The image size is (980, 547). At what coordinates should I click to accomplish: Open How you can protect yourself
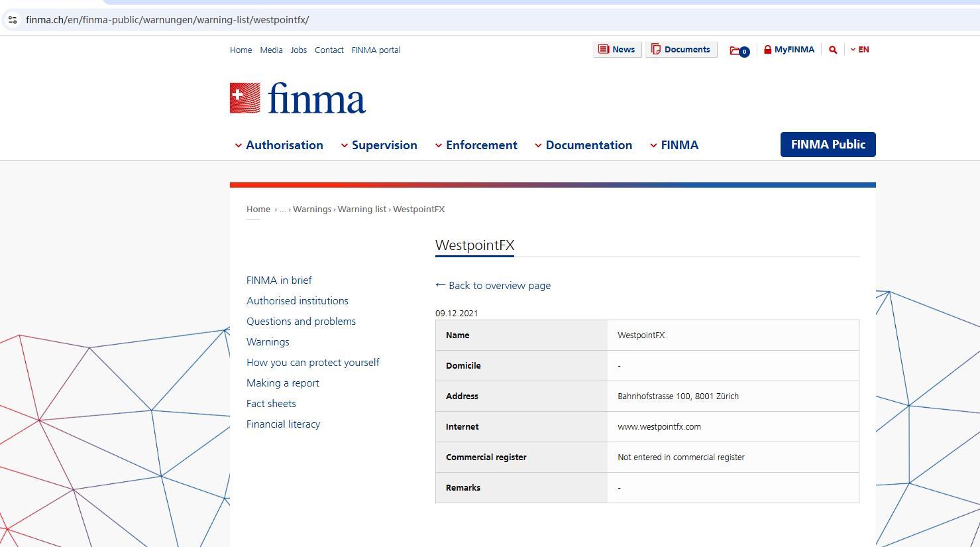click(x=313, y=363)
